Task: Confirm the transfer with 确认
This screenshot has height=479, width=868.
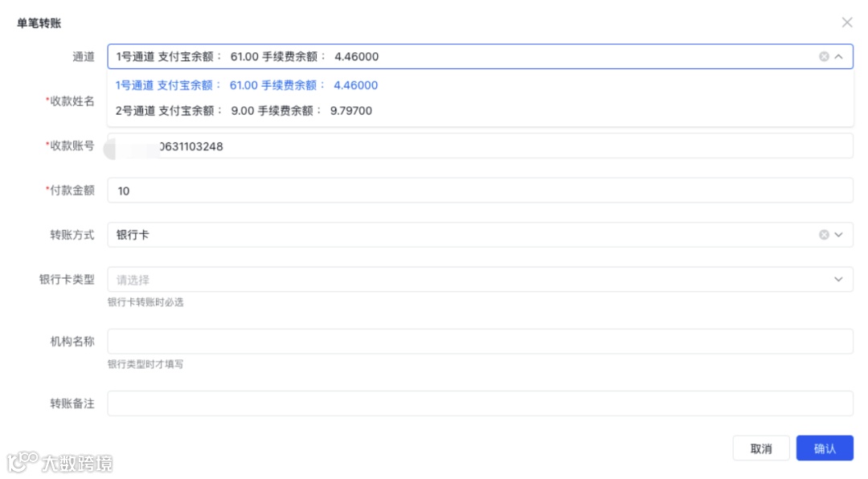Action: tap(825, 448)
